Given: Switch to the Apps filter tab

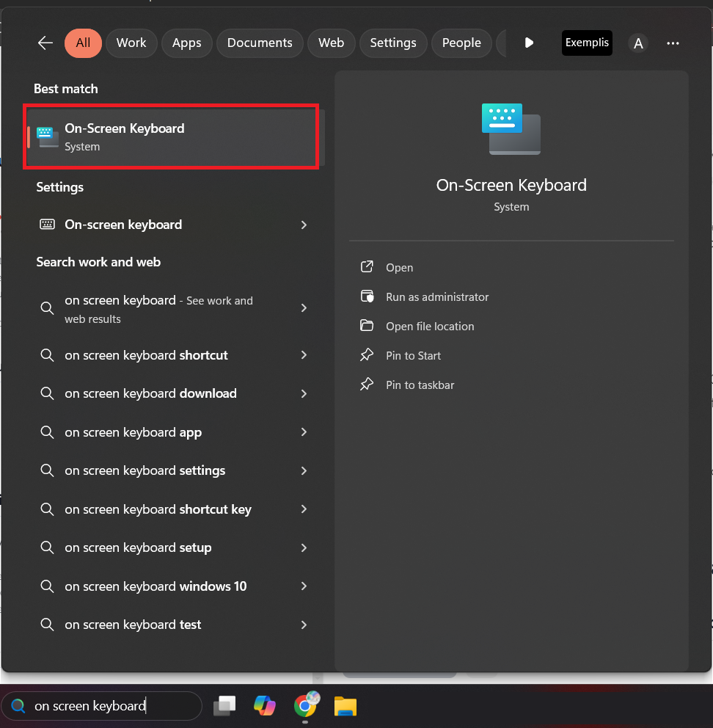Looking at the screenshot, I should [x=186, y=43].
